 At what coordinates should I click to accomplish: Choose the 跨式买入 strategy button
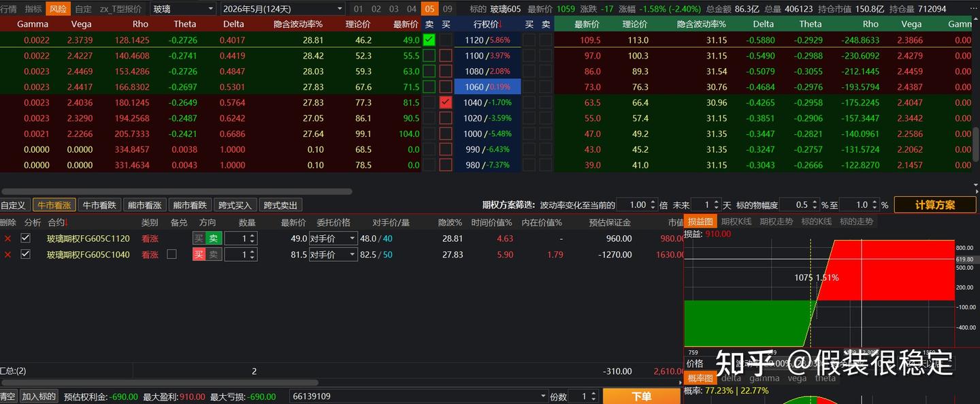(235, 205)
